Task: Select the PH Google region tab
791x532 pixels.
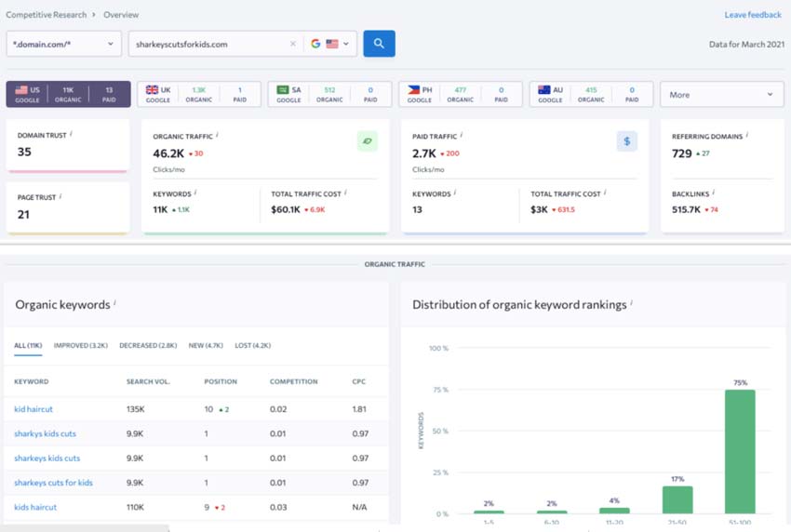Action: (x=460, y=94)
